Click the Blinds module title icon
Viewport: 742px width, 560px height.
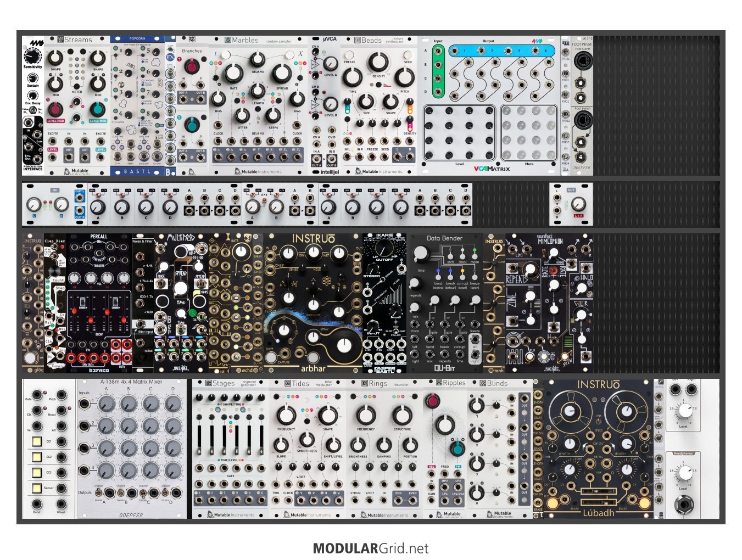click(483, 383)
